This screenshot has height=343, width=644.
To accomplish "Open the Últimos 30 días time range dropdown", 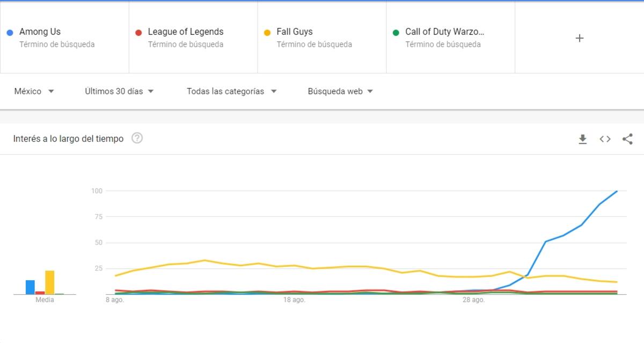I will pyautogui.click(x=119, y=91).
